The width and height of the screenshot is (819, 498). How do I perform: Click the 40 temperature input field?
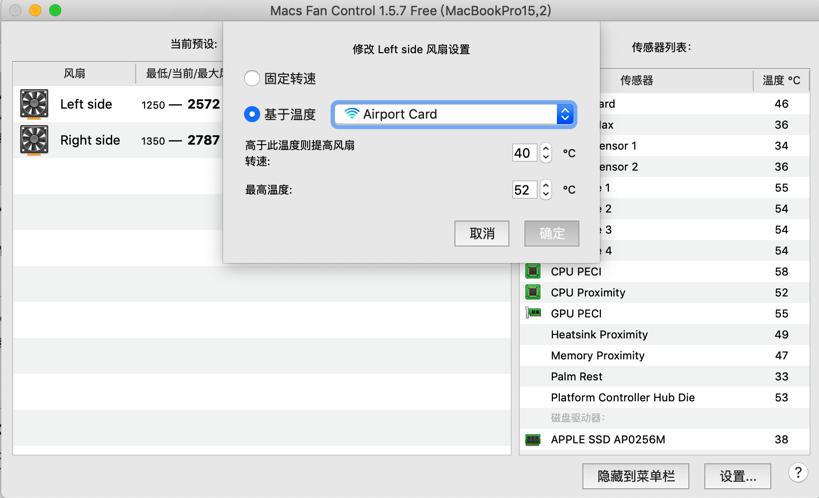point(524,153)
